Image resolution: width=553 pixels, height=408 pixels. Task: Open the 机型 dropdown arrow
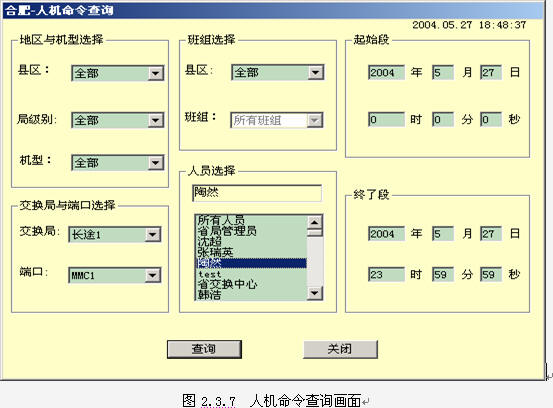pyautogui.click(x=156, y=163)
